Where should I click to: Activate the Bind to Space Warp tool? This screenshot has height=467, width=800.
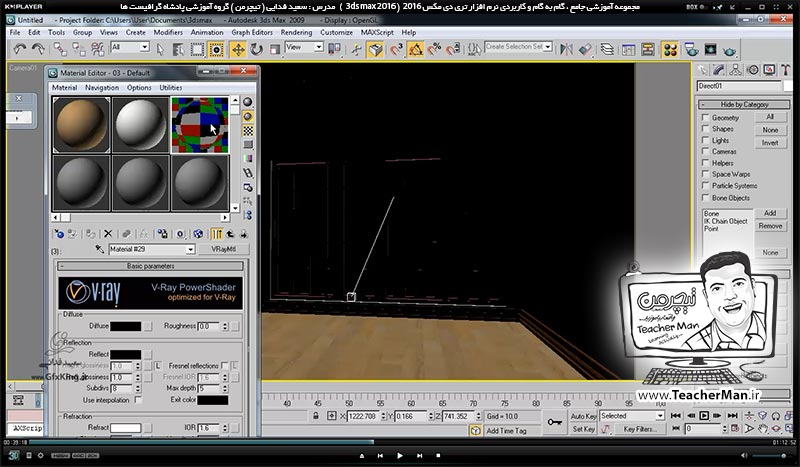(97, 49)
